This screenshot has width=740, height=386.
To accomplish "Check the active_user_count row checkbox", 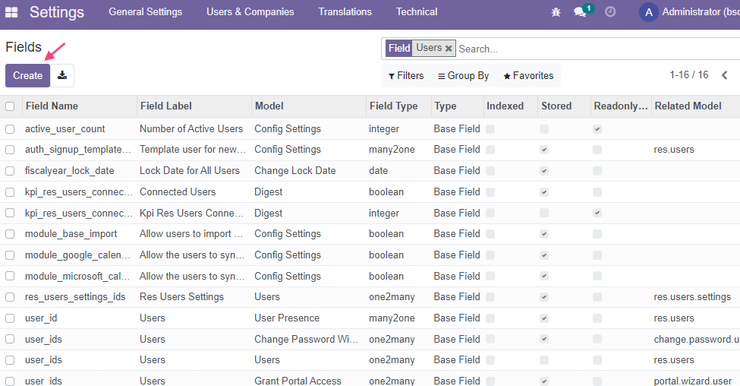I will tap(10, 129).
